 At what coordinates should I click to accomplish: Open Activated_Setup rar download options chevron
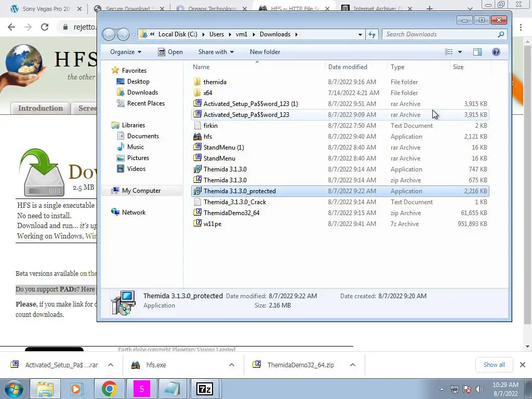point(111,365)
